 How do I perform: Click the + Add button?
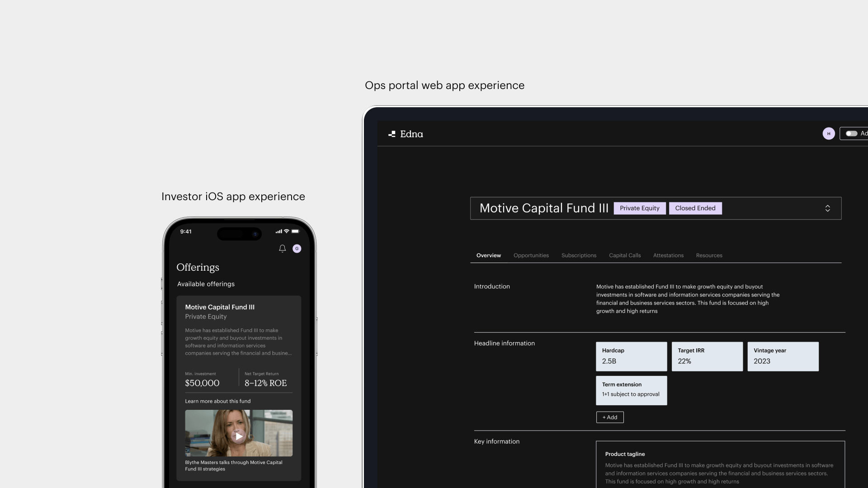pos(610,417)
